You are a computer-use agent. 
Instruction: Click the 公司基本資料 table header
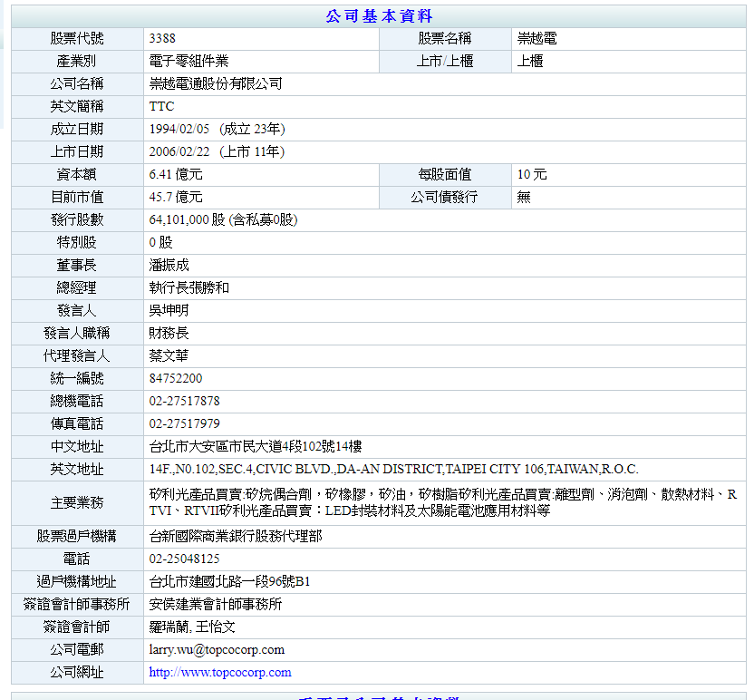point(379,16)
